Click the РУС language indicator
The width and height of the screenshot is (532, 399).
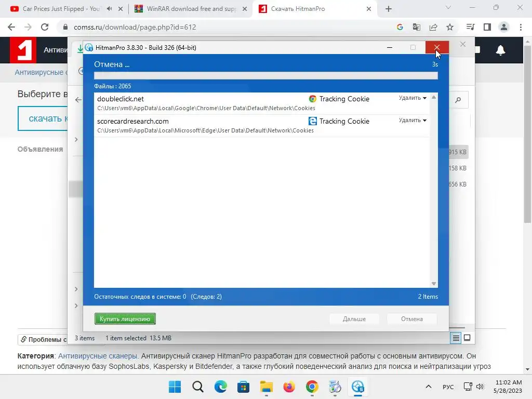[448, 387]
